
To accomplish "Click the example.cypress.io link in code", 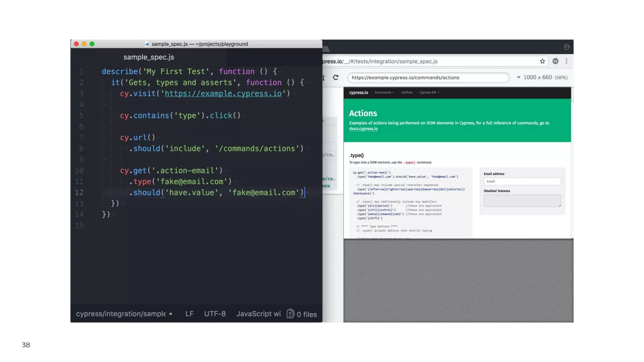I will point(223,94).
